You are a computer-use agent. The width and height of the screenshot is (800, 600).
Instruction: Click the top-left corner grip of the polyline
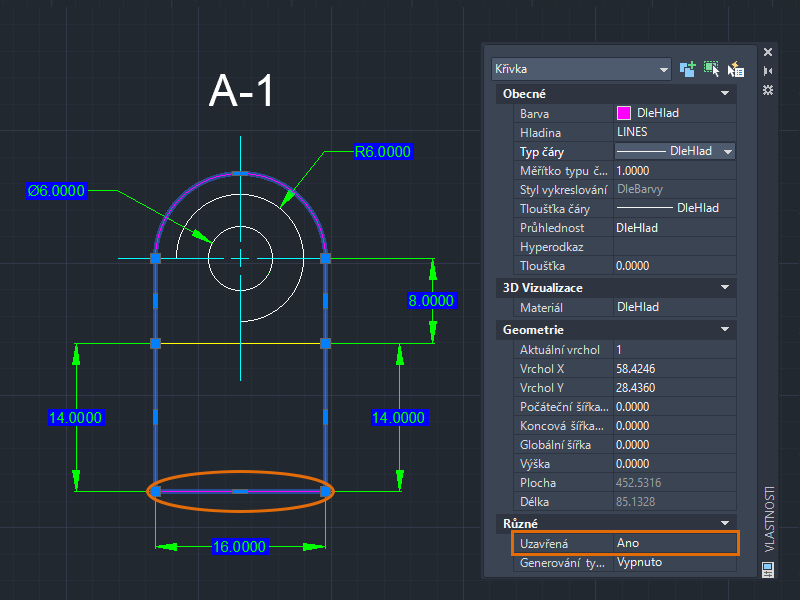coord(155,258)
